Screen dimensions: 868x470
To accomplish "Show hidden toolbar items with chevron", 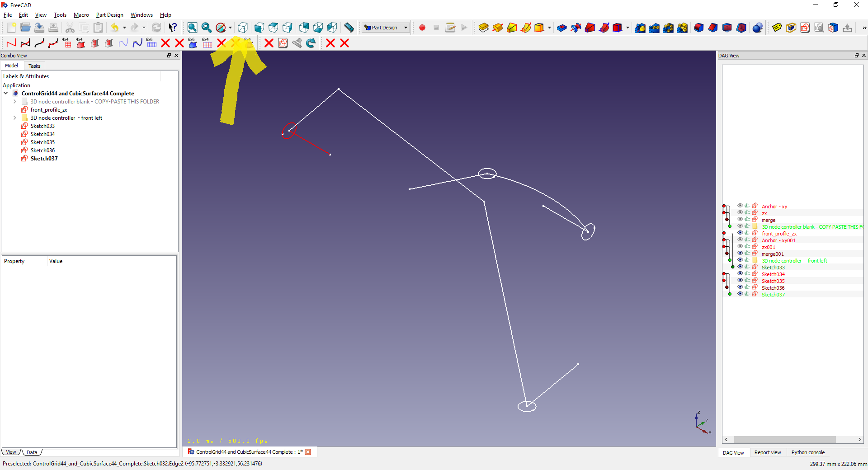I will point(864,28).
